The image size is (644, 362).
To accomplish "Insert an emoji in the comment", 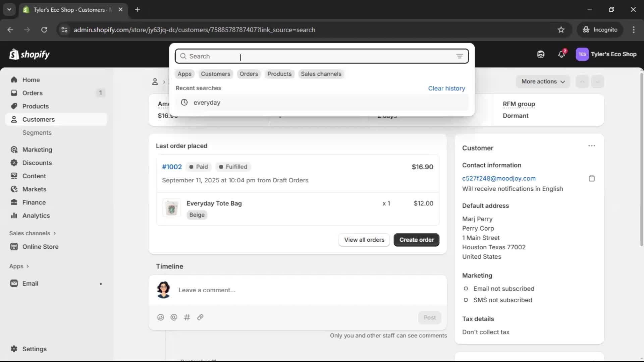I will pyautogui.click(x=160, y=317).
